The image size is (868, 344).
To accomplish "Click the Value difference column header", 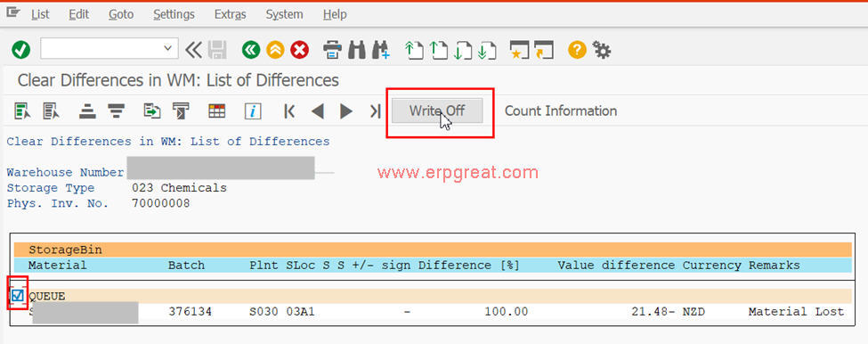I will click(616, 266).
